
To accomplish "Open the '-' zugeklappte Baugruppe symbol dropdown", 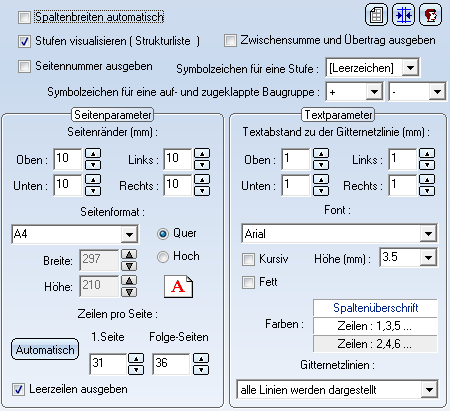I will tap(437, 92).
